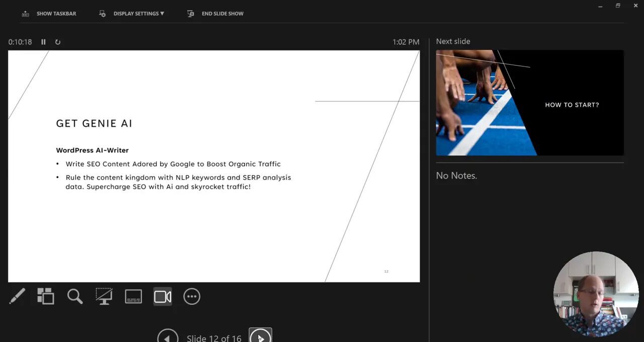Image resolution: width=644 pixels, height=342 pixels.
Task: Toggle subtitles on the slide show
Action: coord(133,297)
